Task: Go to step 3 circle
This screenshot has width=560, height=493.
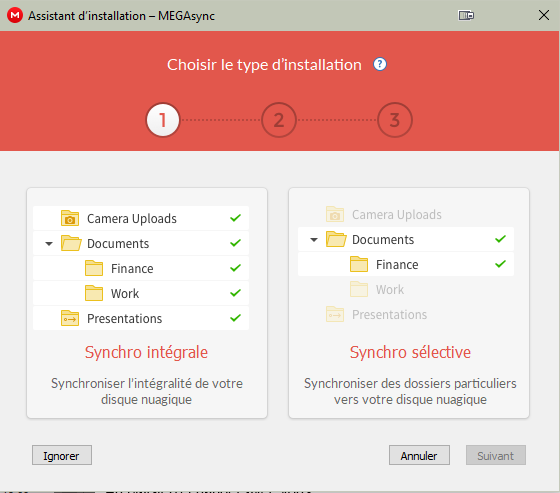Action: [x=395, y=120]
